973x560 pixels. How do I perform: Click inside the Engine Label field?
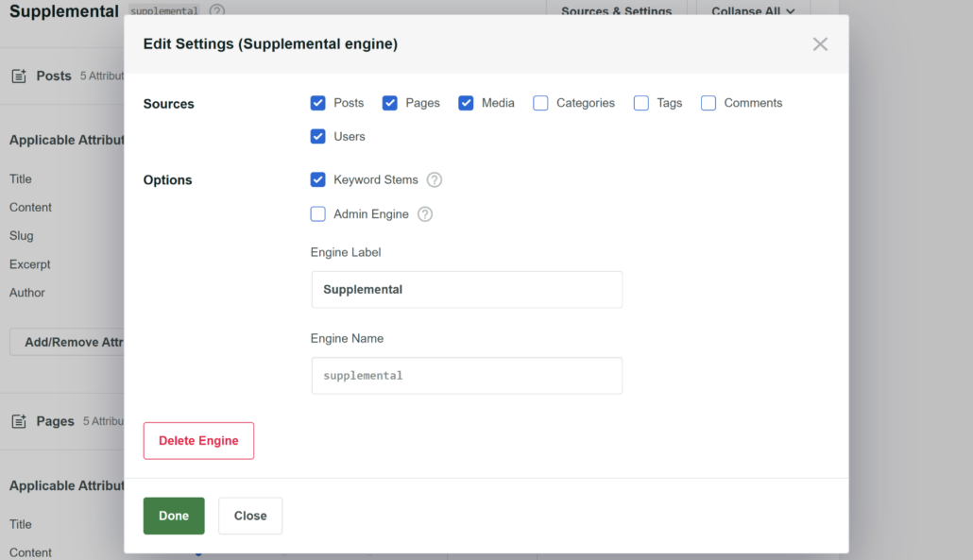point(466,289)
